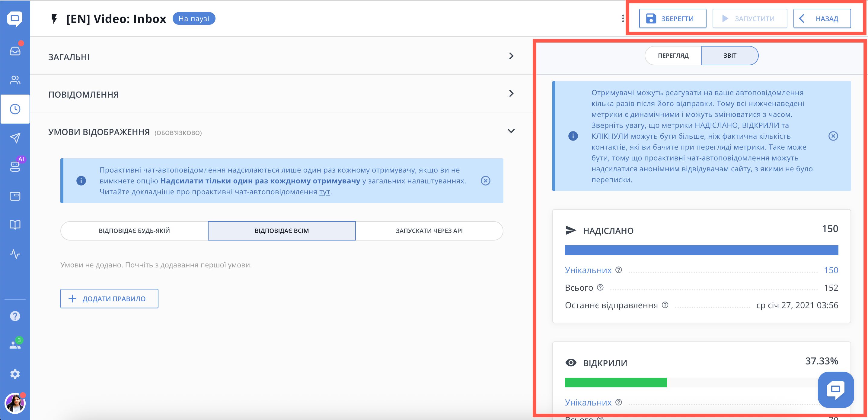Expand the ПОВІДОМЛЕННЯ section
868x420 pixels.
click(x=282, y=93)
